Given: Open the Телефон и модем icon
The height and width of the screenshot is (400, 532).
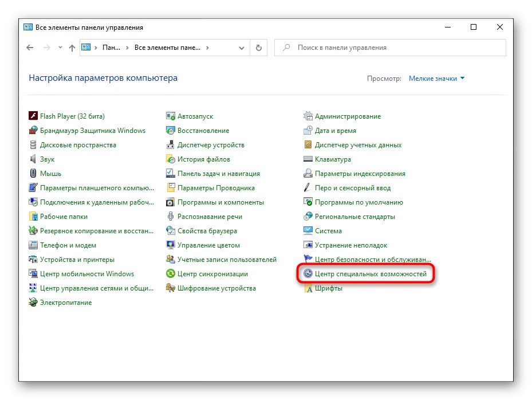Looking at the screenshot, I should tap(33, 245).
